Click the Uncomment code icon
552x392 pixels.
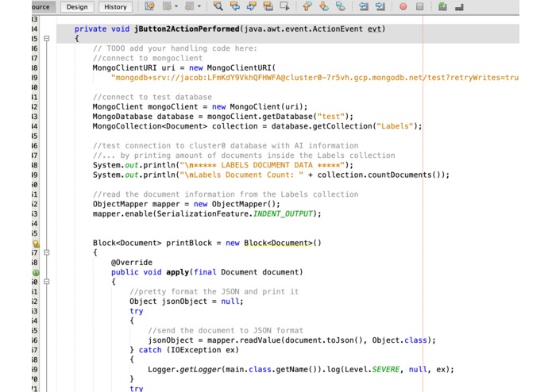[459, 6]
